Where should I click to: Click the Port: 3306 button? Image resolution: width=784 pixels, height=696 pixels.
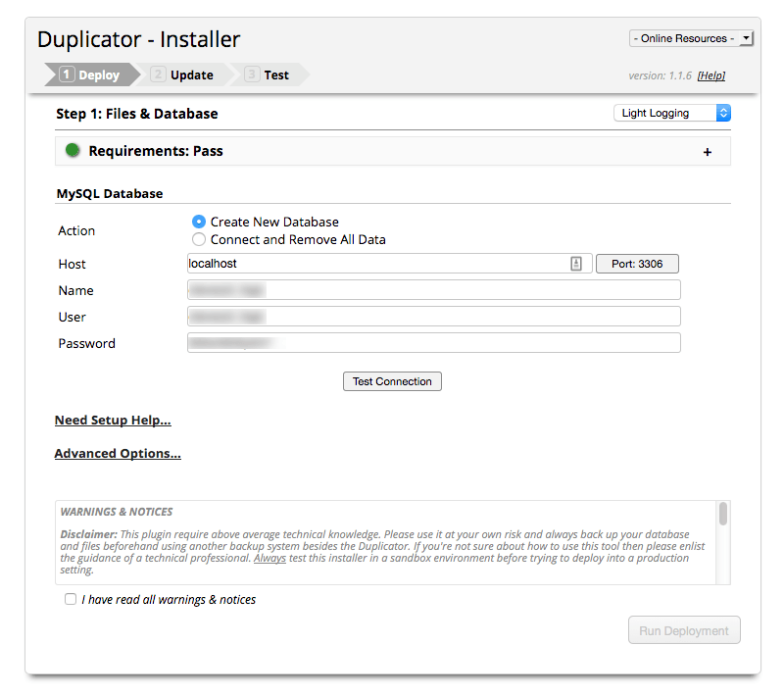coord(637,264)
